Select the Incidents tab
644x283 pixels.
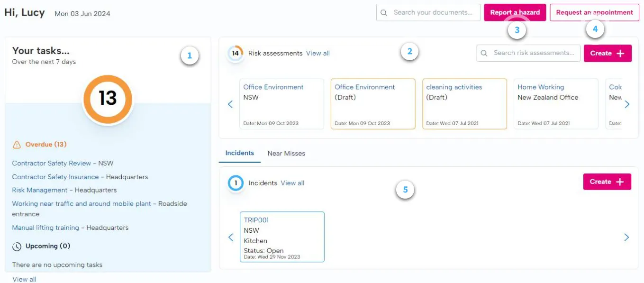pyautogui.click(x=240, y=153)
